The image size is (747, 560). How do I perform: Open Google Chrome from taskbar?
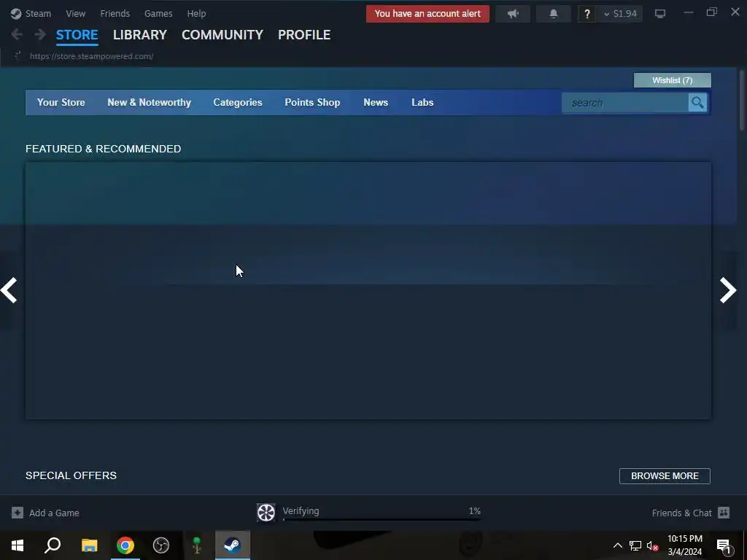click(125, 545)
